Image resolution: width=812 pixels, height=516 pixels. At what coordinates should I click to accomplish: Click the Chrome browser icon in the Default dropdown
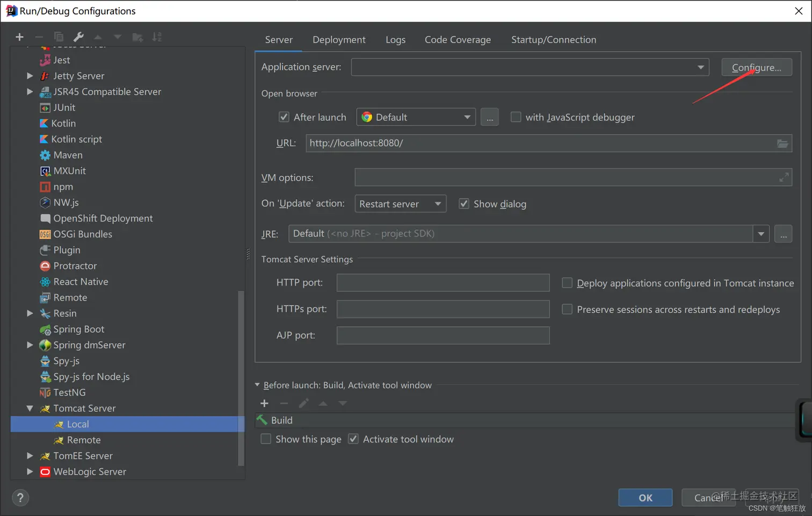click(367, 117)
